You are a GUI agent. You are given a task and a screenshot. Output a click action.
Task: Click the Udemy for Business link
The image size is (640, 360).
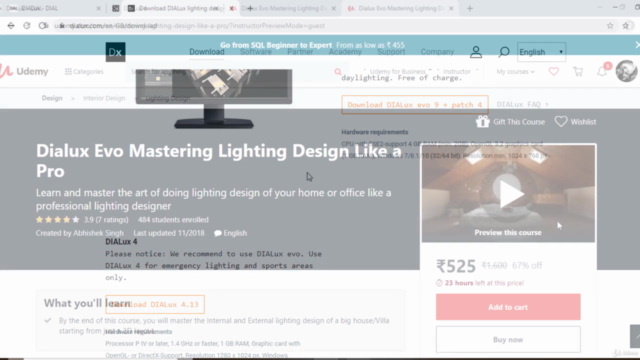[398, 71]
